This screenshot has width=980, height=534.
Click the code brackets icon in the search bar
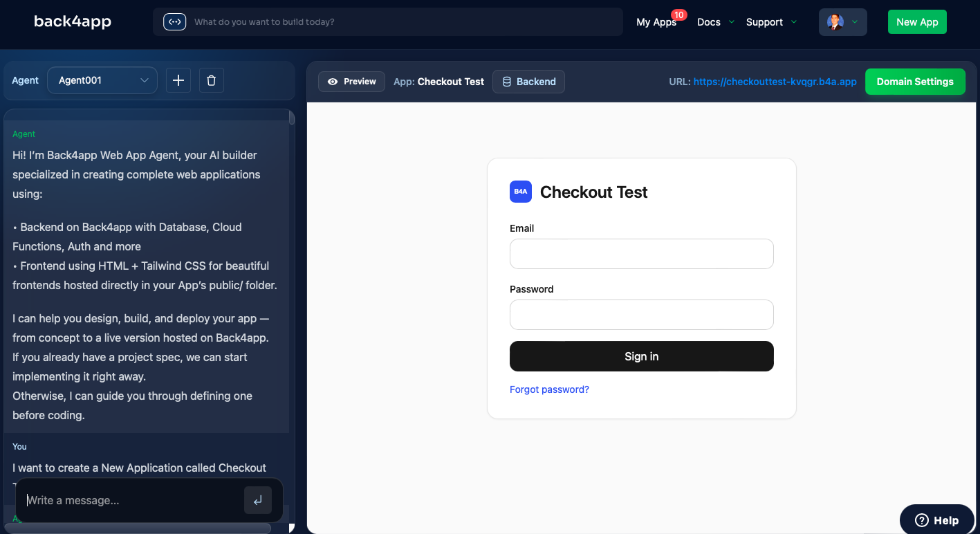175,22
